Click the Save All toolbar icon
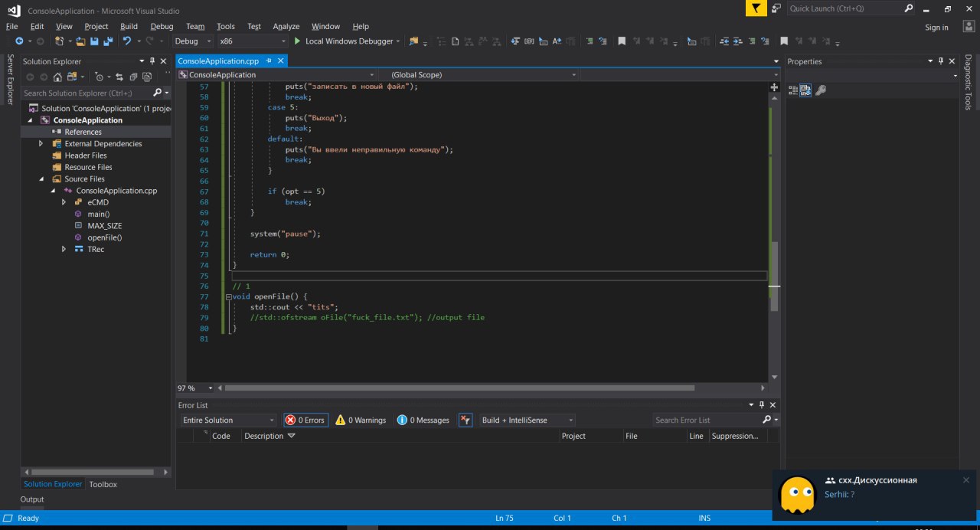 106,41
